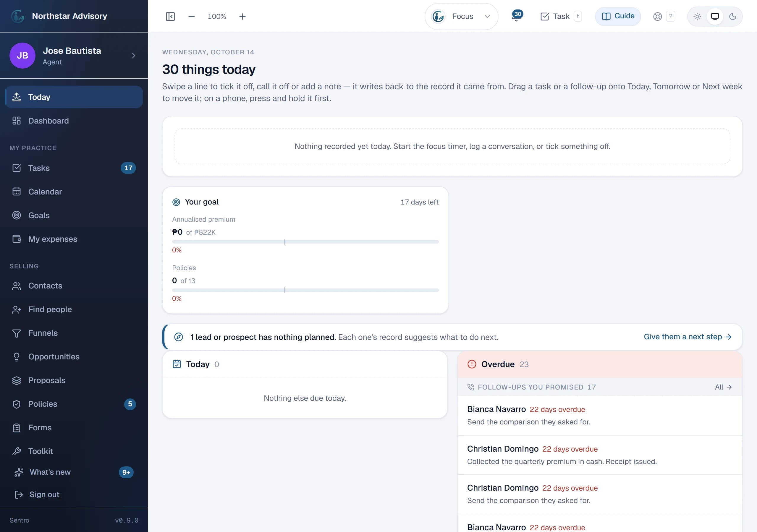Open the Funnels page

(x=74, y=333)
